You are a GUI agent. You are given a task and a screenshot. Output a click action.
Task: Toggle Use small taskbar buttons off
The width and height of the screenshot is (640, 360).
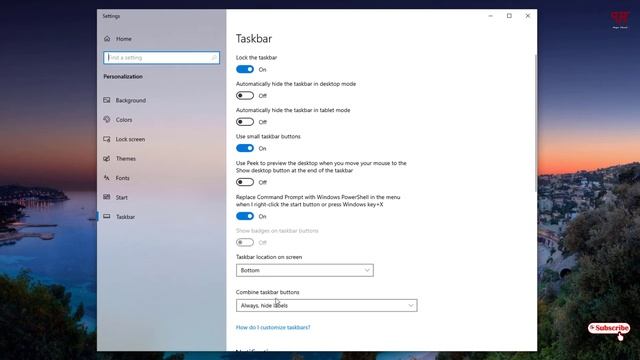pos(245,148)
